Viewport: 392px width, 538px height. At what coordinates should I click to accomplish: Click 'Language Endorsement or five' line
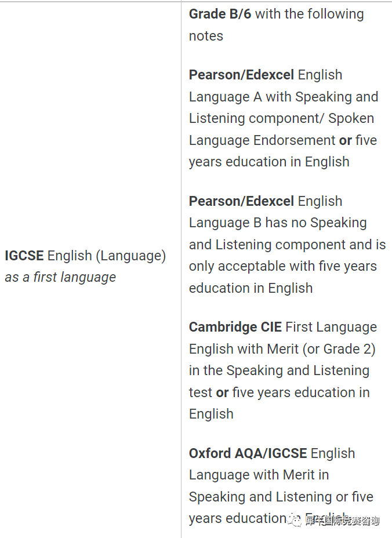(x=283, y=140)
